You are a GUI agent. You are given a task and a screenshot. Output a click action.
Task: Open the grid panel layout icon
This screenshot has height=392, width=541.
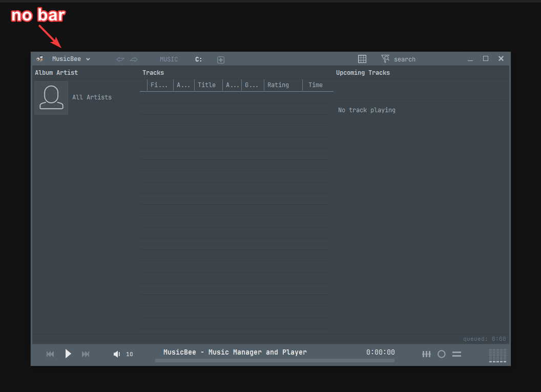362,59
